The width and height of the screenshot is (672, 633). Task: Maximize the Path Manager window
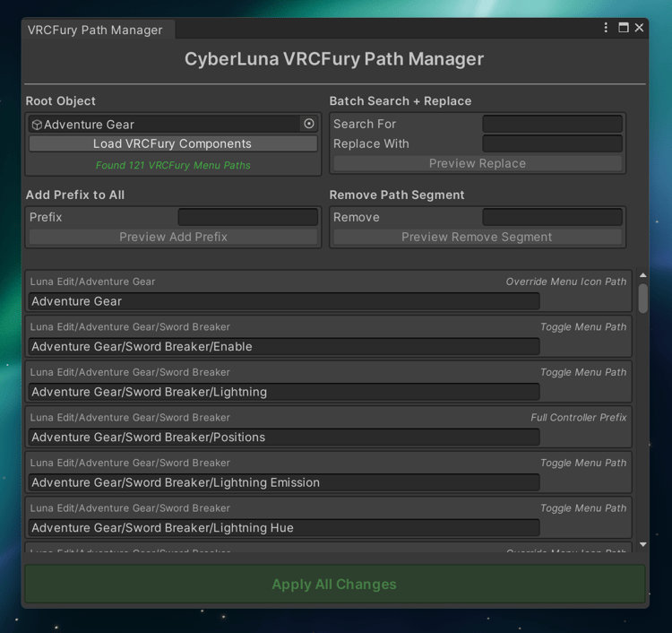[624, 28]
